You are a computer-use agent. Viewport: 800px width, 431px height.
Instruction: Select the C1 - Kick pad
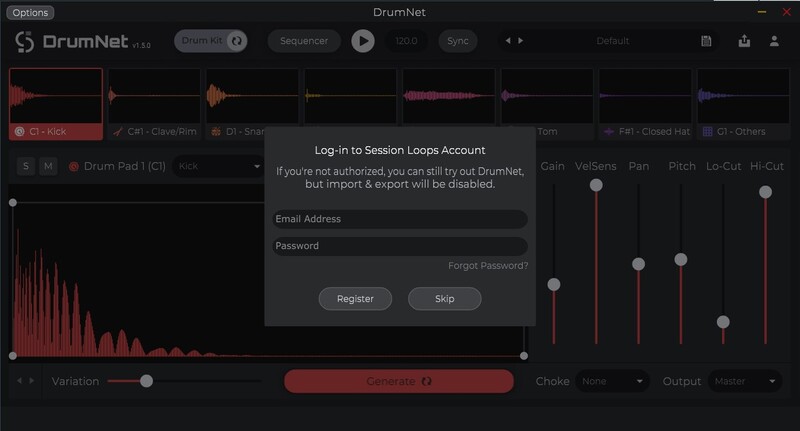point(56,104)
